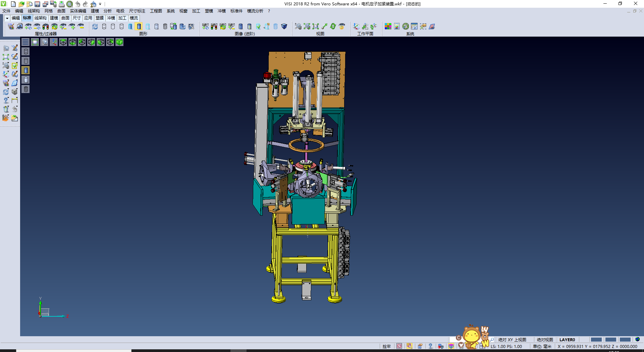Viewport: 644px width, 352px height.
Task: Open the 文件 menu
Action: [6, 11]
